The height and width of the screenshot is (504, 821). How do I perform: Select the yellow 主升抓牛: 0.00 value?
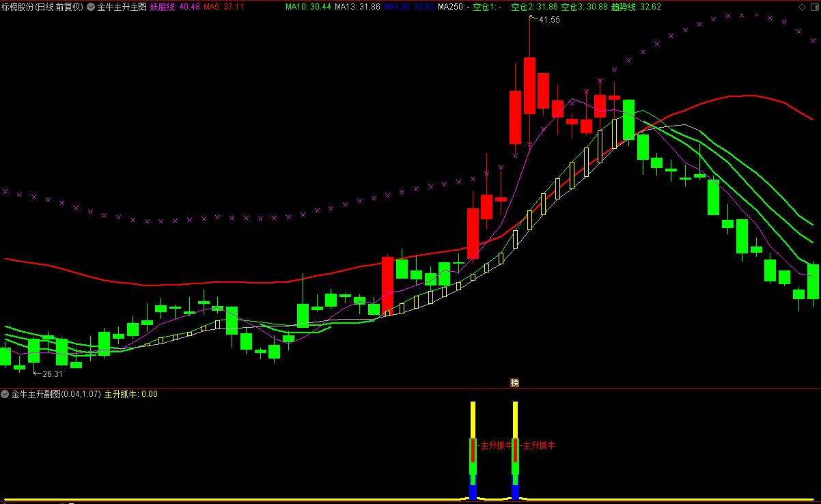[130, 394]
